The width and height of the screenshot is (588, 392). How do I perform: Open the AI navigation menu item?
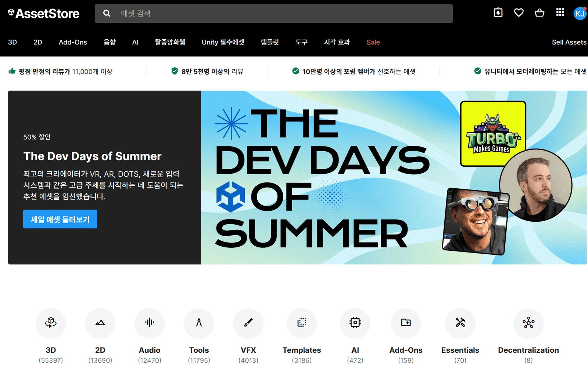(135, 42)
